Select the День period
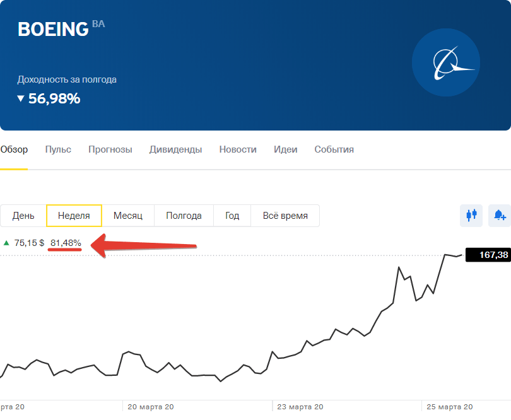The width and height of the screenshot is (511, 420). point(23,216)
